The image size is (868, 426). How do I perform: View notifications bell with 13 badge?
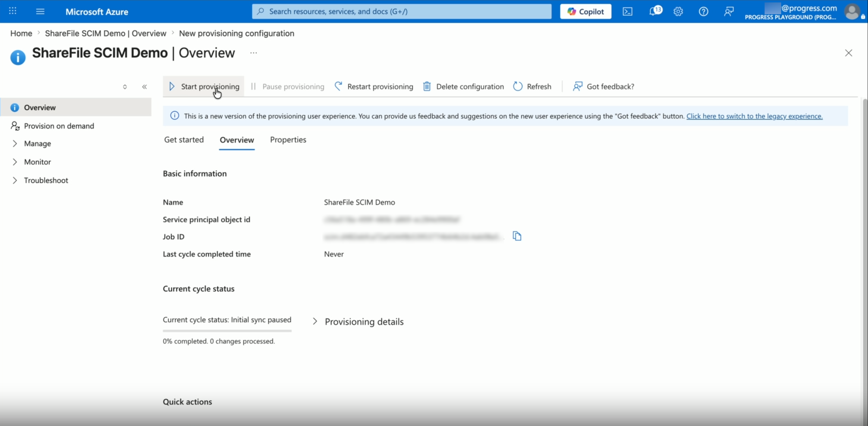pos(655,11)
